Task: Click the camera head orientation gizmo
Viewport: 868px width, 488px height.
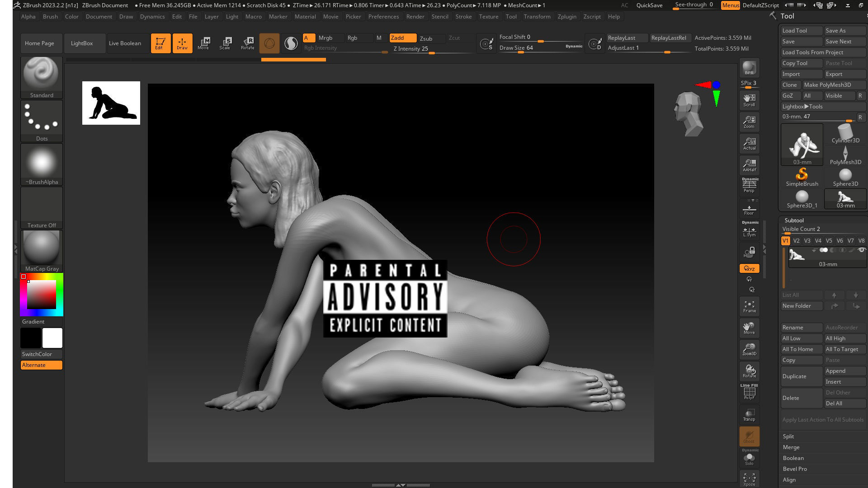Action: [x=689, y=114]
